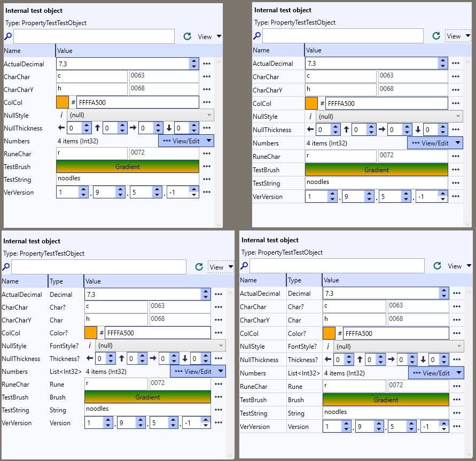Click the TestString noodles field in top-right panel
Image resolution: width=476 pixels, height=461 pixels.
pos(377,183)
